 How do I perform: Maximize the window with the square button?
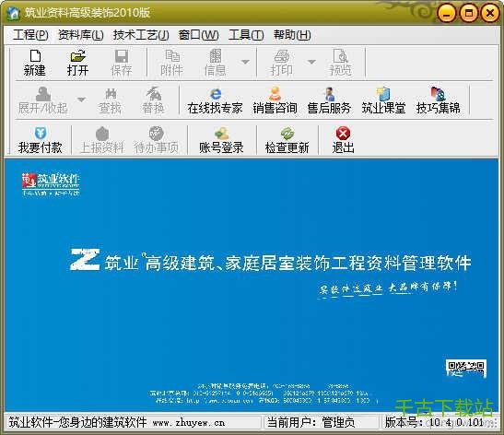(x=469, y=13)
